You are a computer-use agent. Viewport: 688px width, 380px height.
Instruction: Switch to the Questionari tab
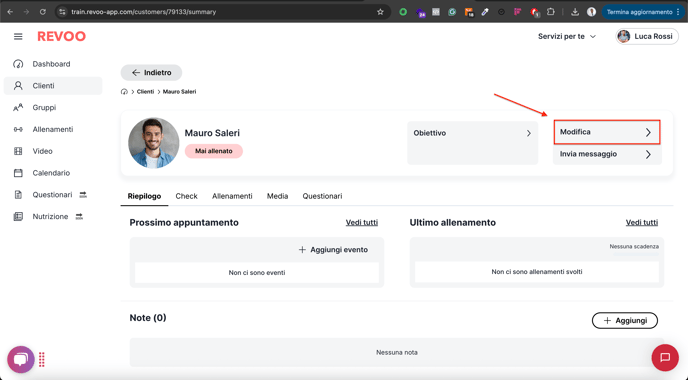(322, 196)
